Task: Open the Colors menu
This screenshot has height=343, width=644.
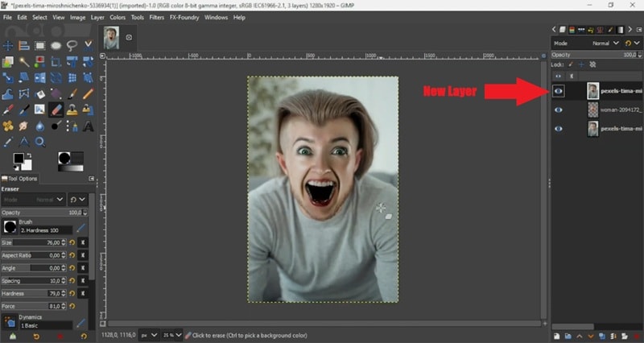Action: tap(118, 17)
